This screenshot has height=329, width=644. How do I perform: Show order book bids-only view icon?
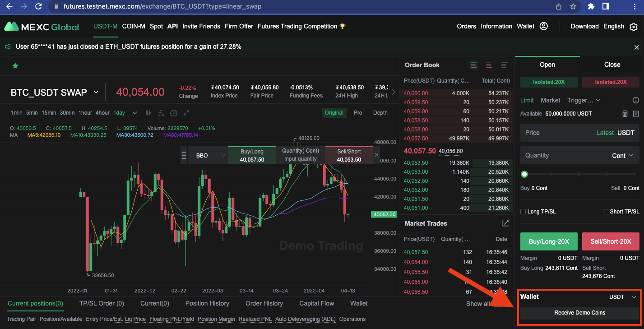tap(504, 65)
